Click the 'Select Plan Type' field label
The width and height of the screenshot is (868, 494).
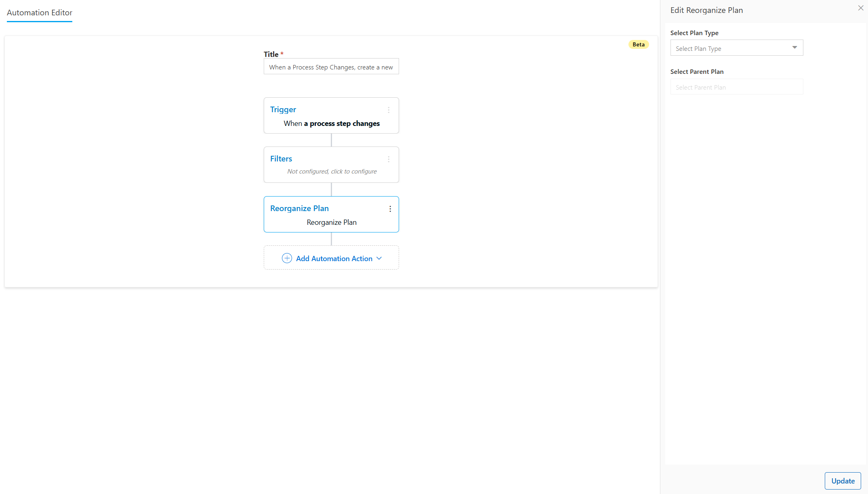tap(694, 33)
